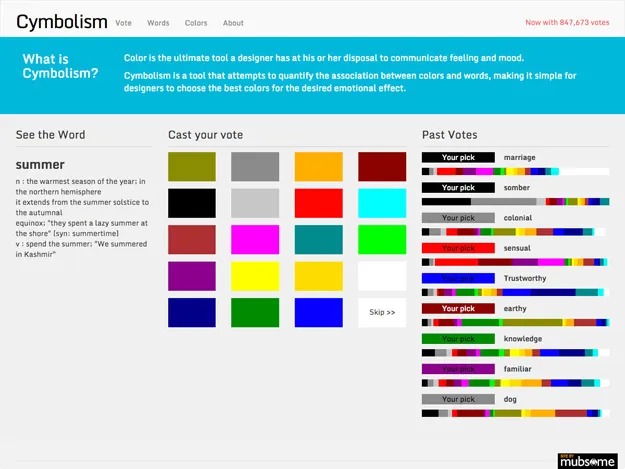The width and height of the screenshot is (625, 469).
Task: Open the past vote word 'marriage'
Action: [x=519, y=157]
